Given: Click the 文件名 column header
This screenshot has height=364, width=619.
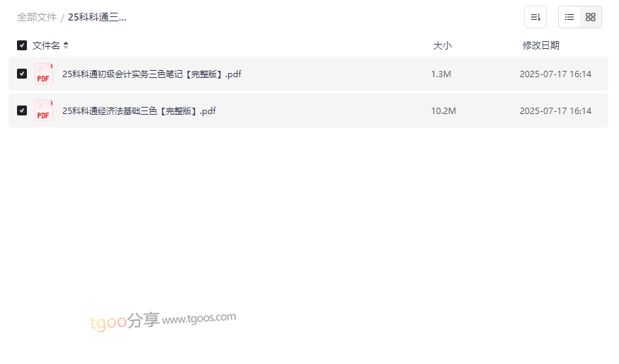Looking at the screenshot, I should click(46, 45).
